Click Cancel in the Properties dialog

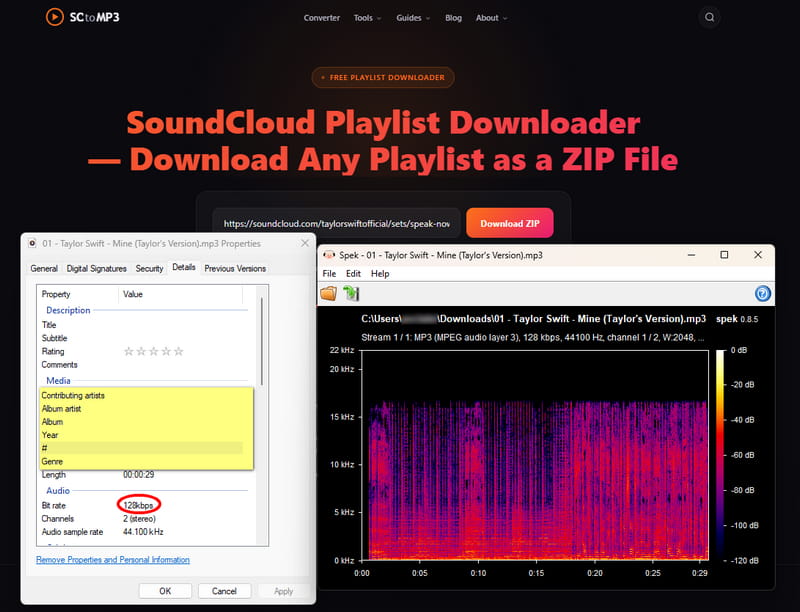(224, 591)
